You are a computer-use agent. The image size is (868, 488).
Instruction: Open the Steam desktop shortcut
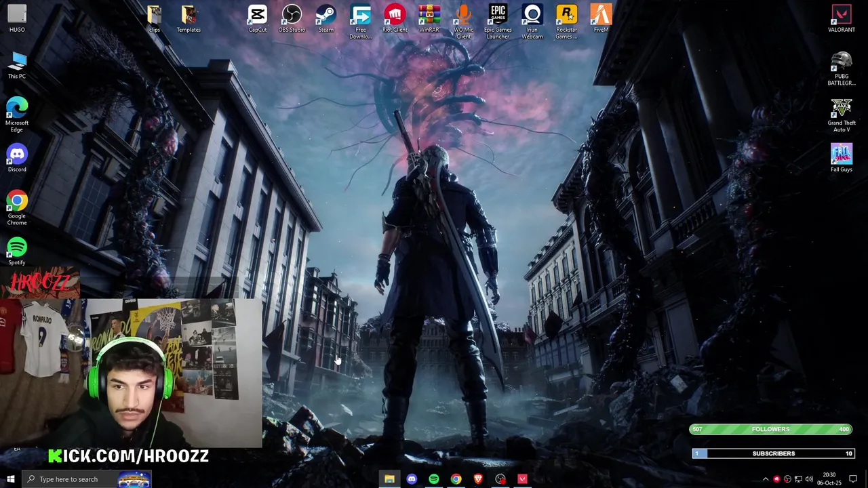[x=326, y=18]
